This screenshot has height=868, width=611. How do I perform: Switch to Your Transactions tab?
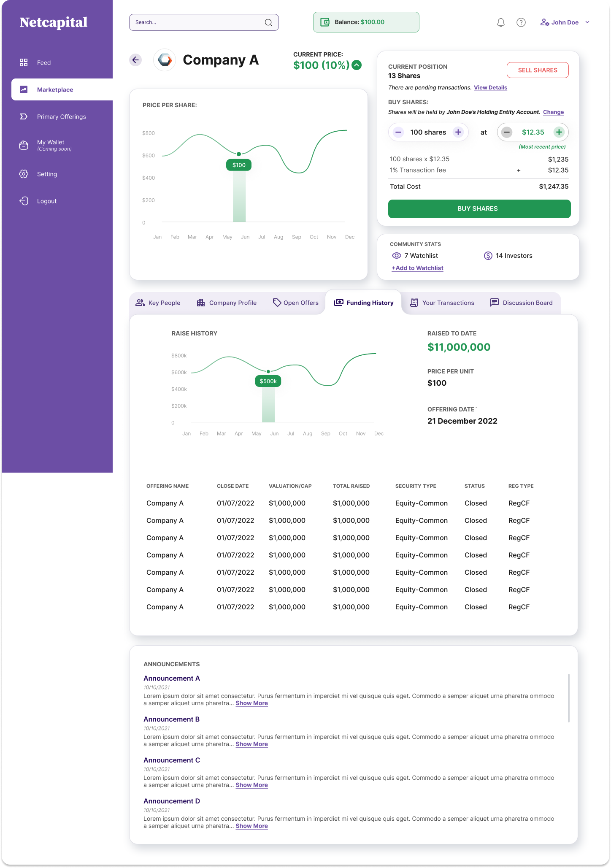coord(442,303)
